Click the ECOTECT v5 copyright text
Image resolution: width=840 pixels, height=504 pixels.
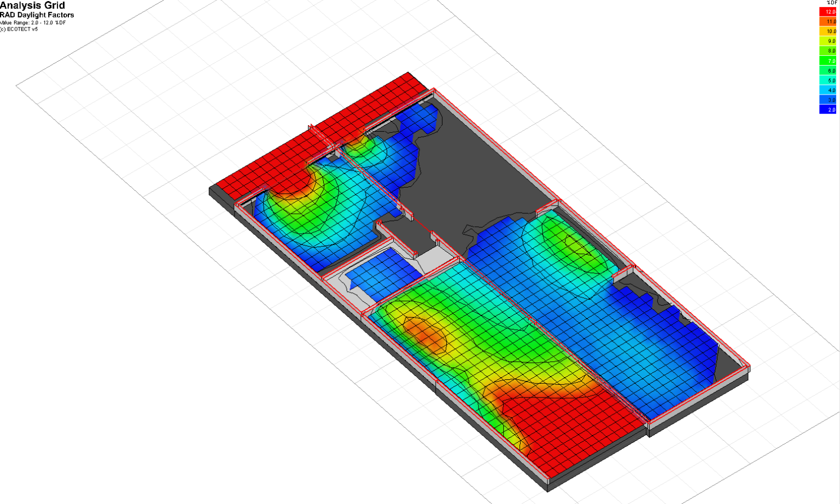(x=19, y=29)
